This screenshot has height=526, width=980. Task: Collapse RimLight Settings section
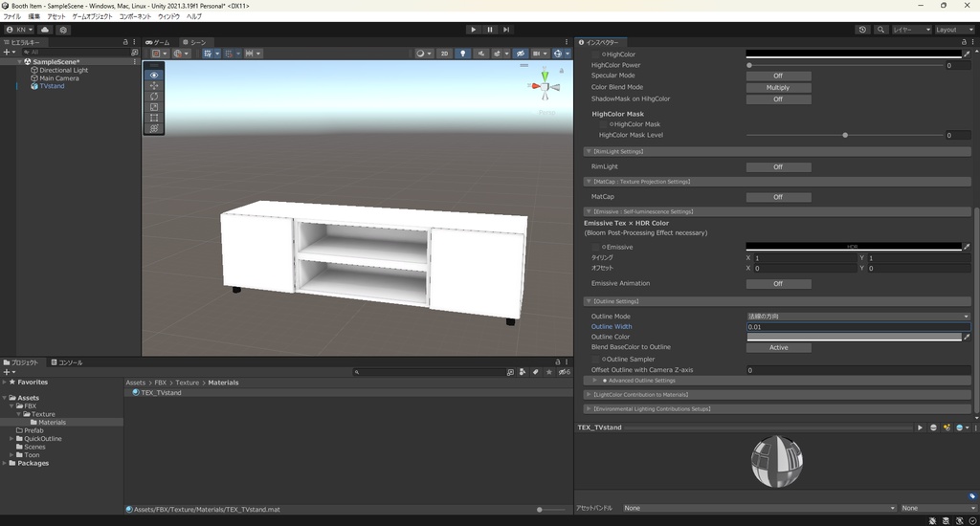(x=777, y=151)
